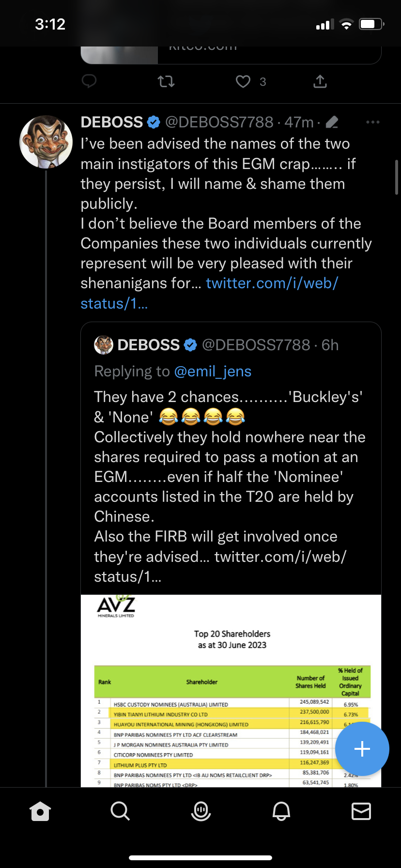Tap the kitco.com link card preview
Viewport: 401px width, 868px height.
(231, 53)
